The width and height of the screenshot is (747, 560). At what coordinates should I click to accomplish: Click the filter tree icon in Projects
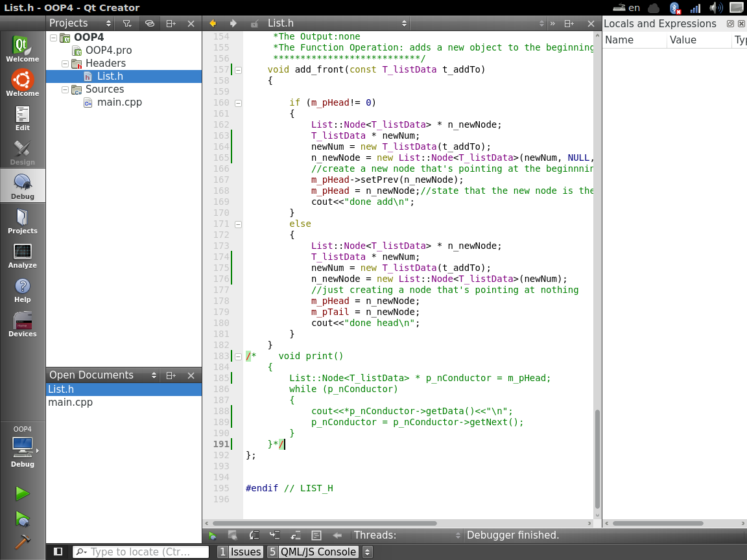127,23
